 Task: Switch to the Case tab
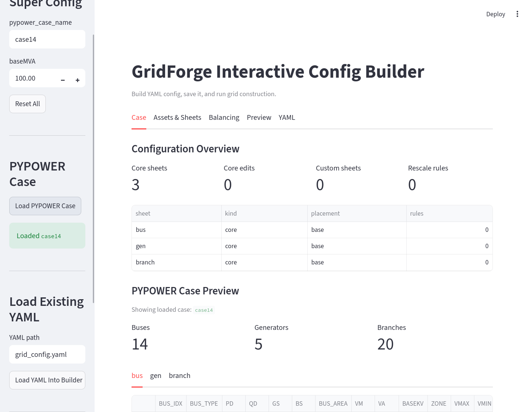(x=139, y=118)
